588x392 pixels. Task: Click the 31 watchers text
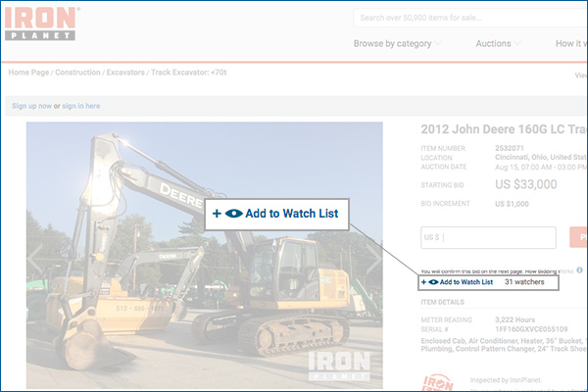point(524,282)
